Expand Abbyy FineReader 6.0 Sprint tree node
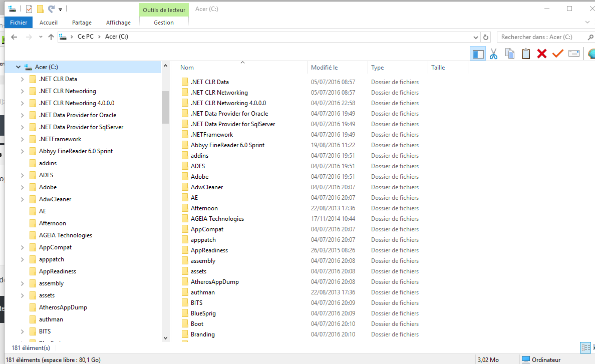 [22, 151]
